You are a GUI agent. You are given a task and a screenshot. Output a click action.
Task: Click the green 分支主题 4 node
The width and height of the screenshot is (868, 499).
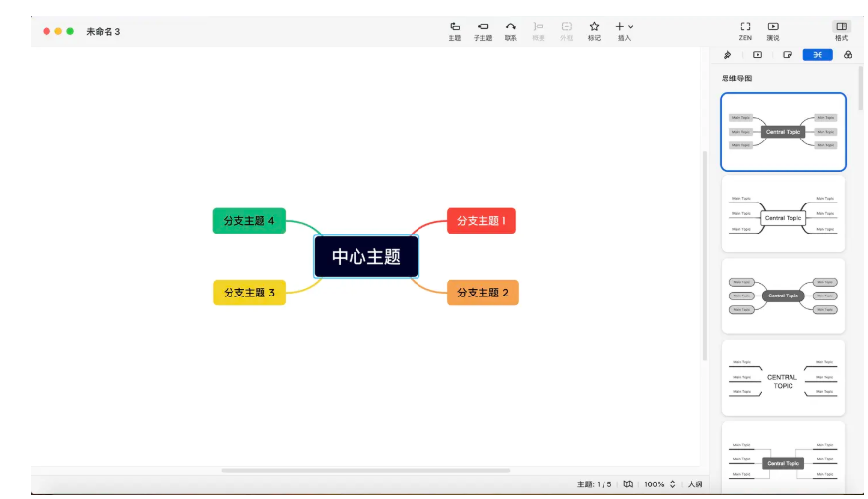(249, 221)
